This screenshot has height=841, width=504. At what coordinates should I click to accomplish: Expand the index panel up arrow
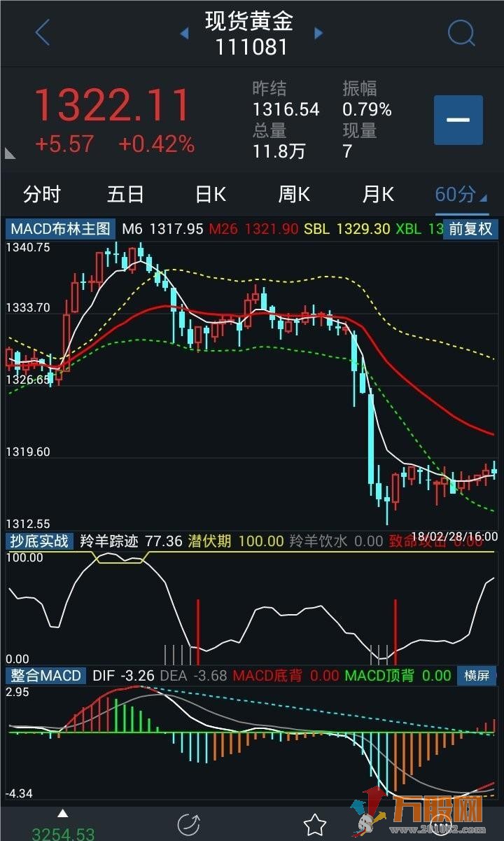(62, 813)
